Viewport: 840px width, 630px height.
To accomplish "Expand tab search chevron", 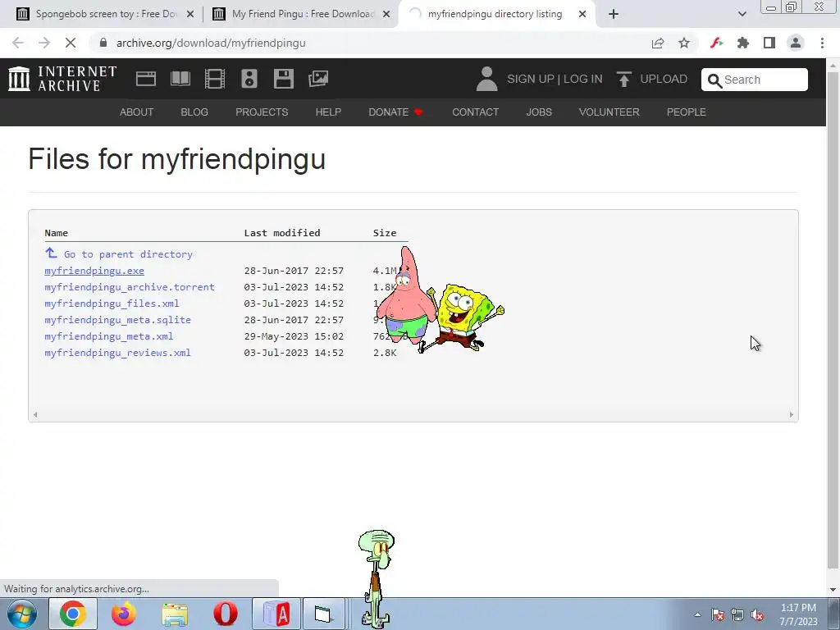I will click(742, 14).
